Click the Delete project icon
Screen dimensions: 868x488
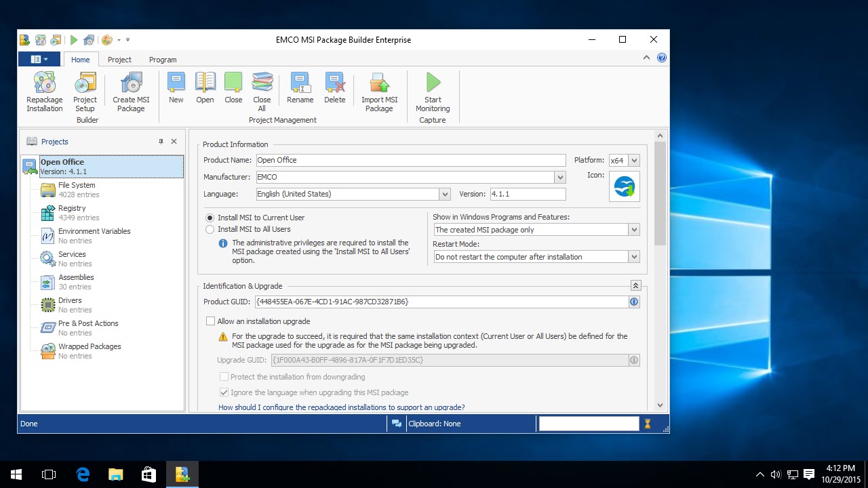(x=334, y=88)
